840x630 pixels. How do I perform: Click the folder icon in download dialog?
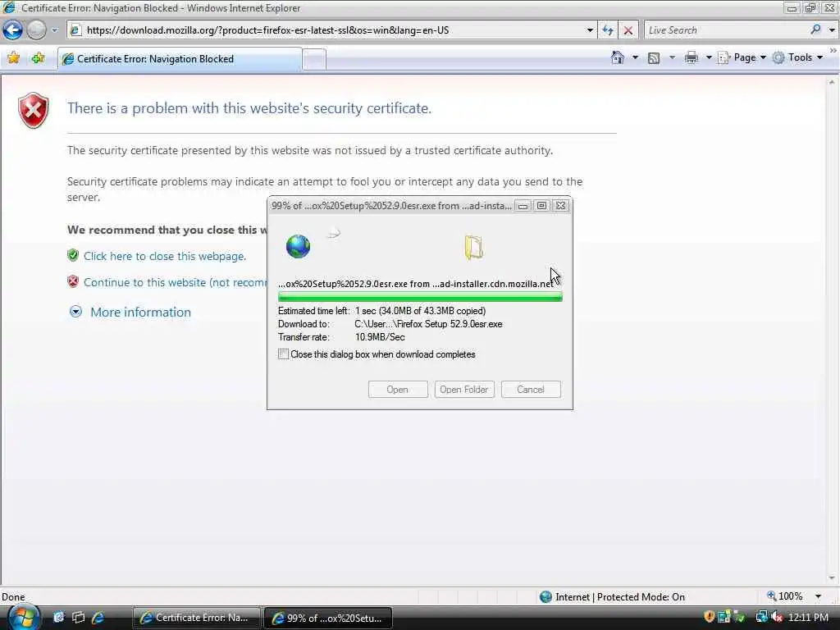pos(473,248)
